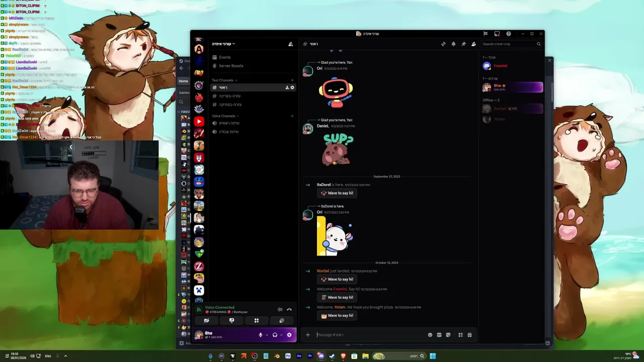Disconnect from voice with hang-up icon
Screen dimensions: 644x362
click(289, 309)
